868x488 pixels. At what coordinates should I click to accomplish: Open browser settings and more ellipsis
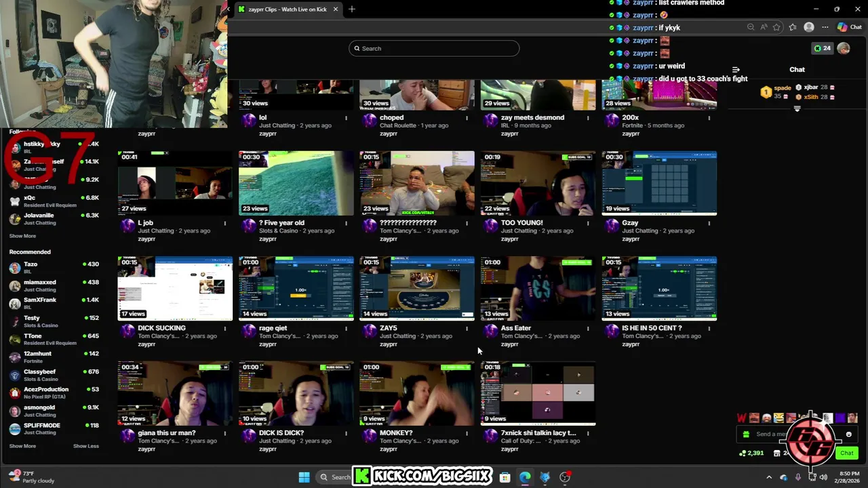click(825, 27)
